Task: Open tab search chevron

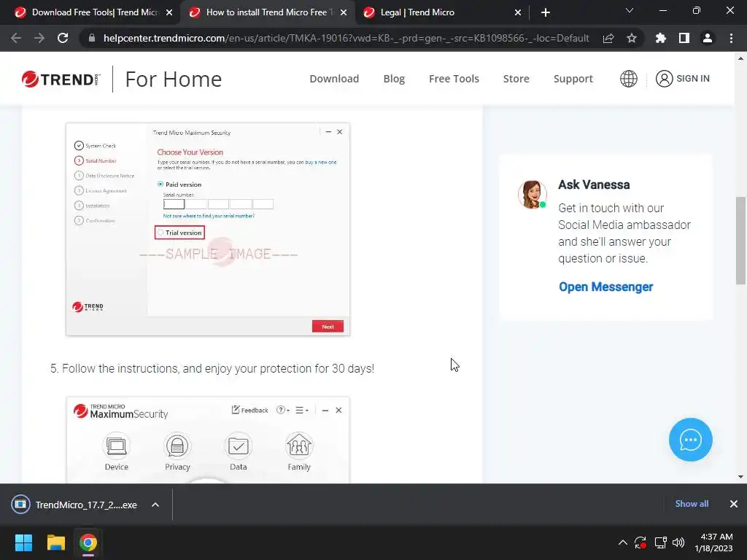Action: (x=630, y=10)
